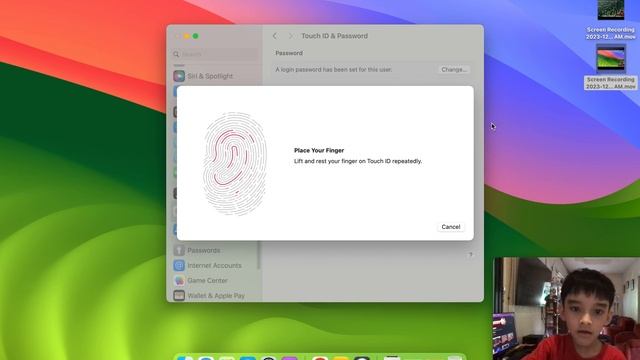
Task: Click the webcam overlay video thumbnail
Action: pyautogui.click(x=567, y=309)
